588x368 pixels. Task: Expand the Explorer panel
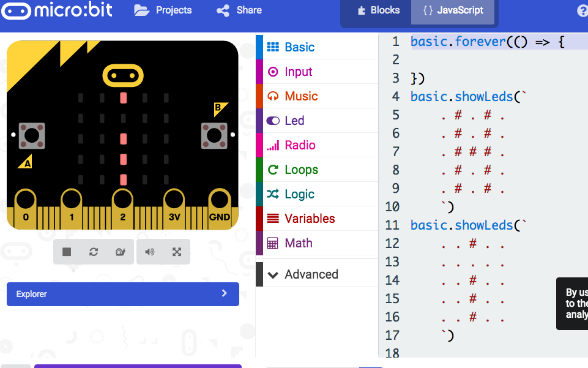tap(122, 294)
